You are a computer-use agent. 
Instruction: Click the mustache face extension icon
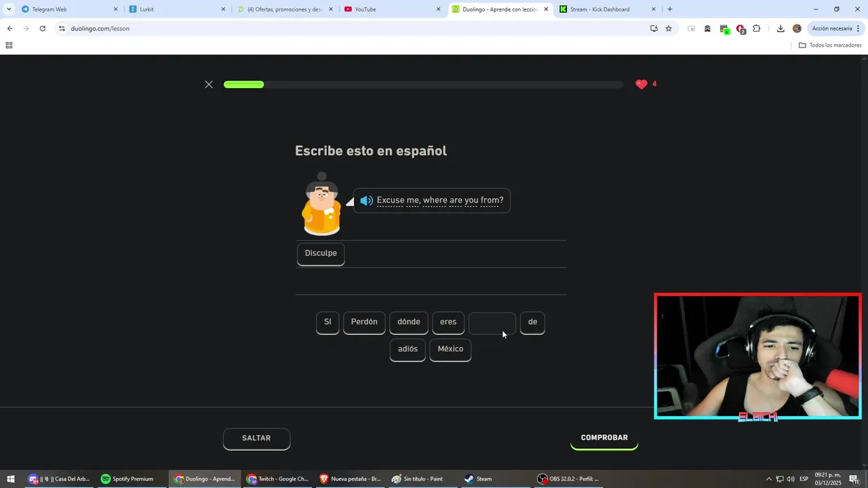click(x=707, y=28)
